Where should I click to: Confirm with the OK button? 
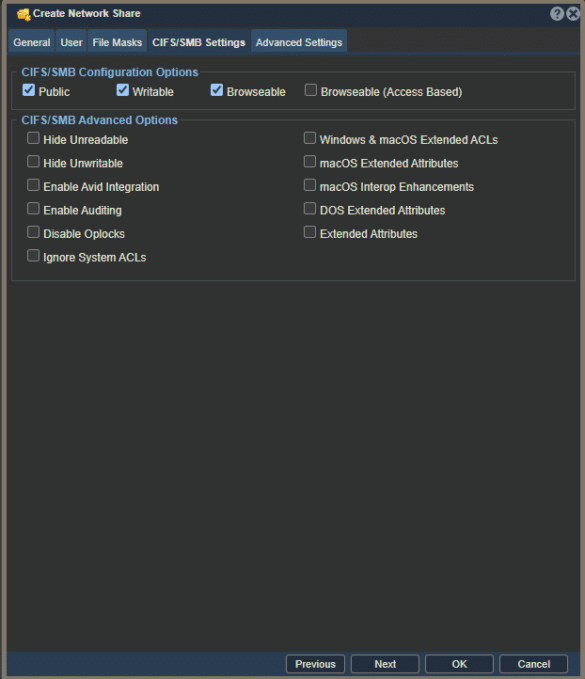pyautogui.click(x=459, y=664)
